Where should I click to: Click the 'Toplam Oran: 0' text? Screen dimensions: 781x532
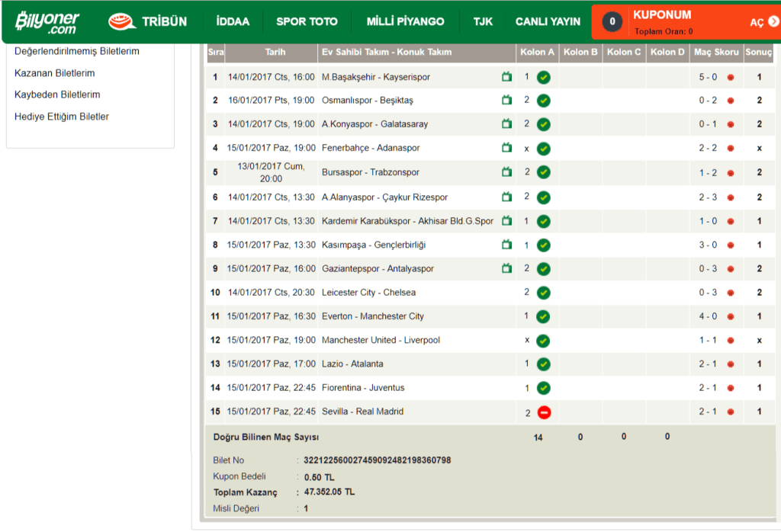664,31
